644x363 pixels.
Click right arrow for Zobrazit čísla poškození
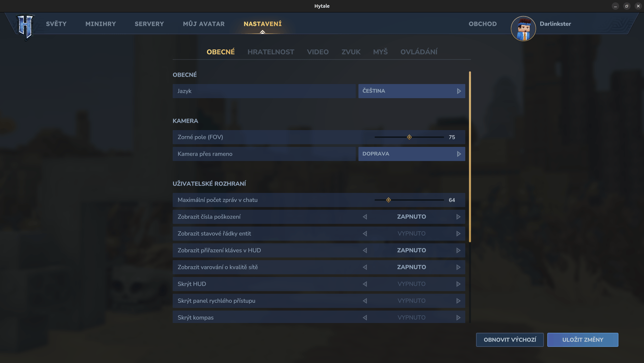pyautogui.click(x=458, y=217)
